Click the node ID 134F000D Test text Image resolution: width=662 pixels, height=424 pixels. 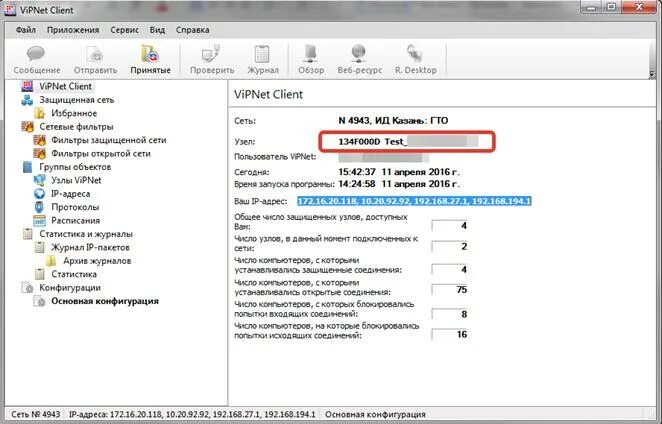pos(372,141)
